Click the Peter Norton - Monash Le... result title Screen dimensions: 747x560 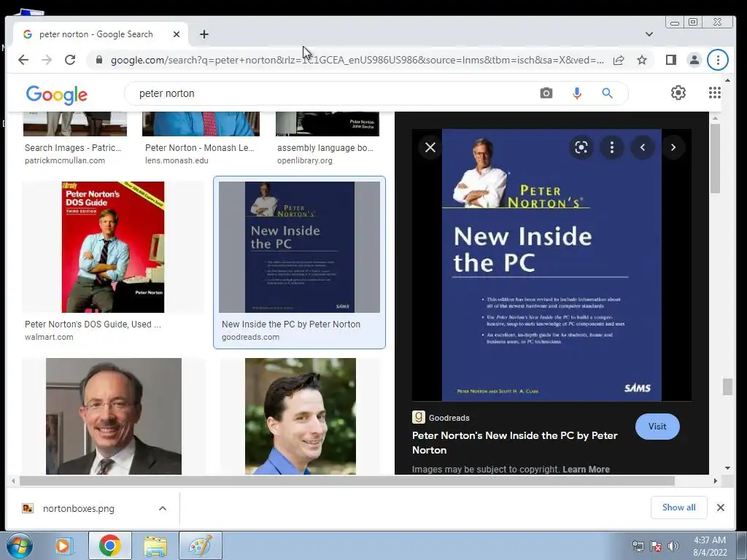pyautogui.click(x=200, y=147)
